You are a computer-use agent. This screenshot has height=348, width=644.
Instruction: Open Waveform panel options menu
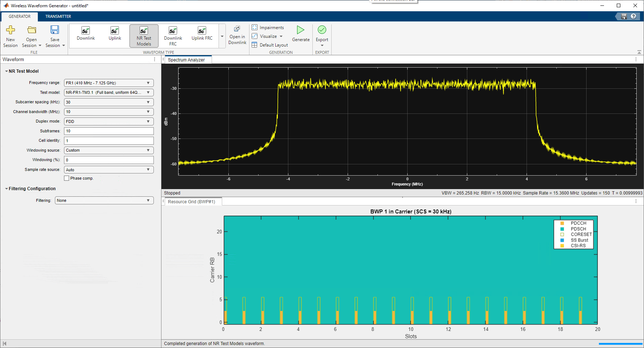point(155,59)
